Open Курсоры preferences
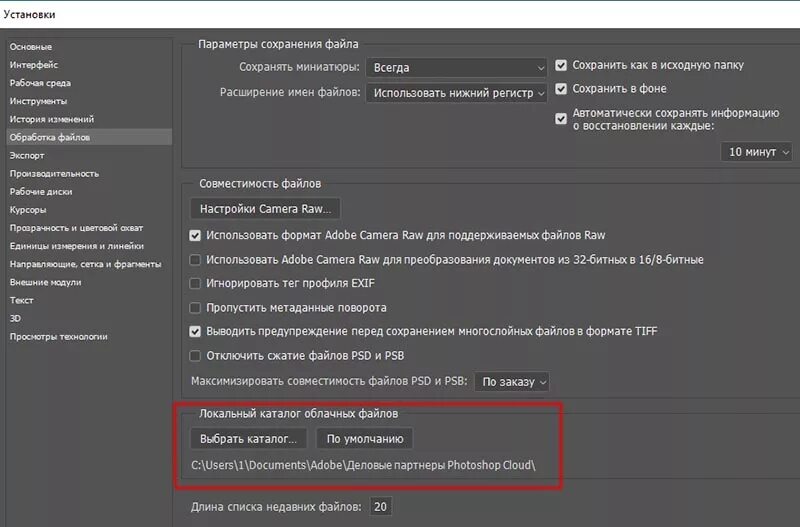Viewport: 800px width, 527px height. [x=28, y=210]
